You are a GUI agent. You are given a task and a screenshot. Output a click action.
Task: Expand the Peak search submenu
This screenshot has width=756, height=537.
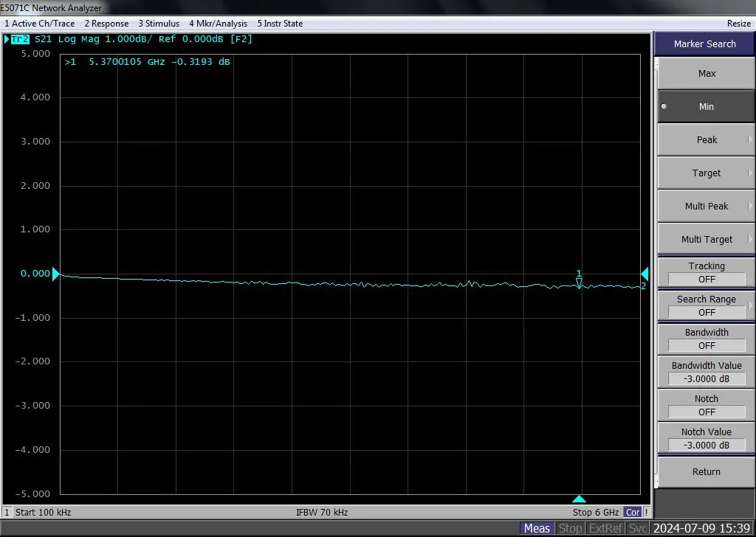706,140
